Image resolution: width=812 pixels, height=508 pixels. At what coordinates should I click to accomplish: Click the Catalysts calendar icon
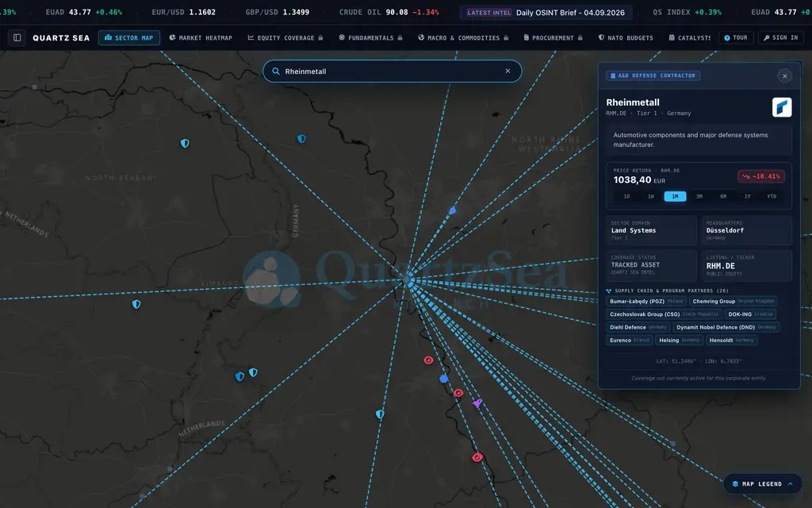click(x=672, y=38)
